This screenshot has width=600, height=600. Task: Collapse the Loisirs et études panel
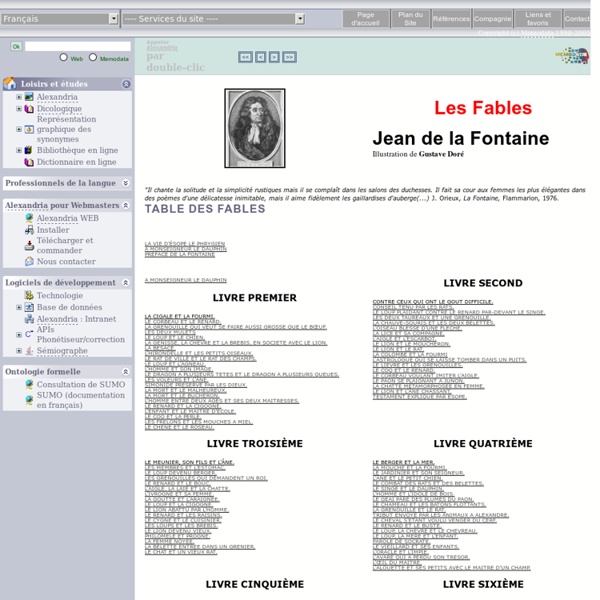click(x=126, y=84)
